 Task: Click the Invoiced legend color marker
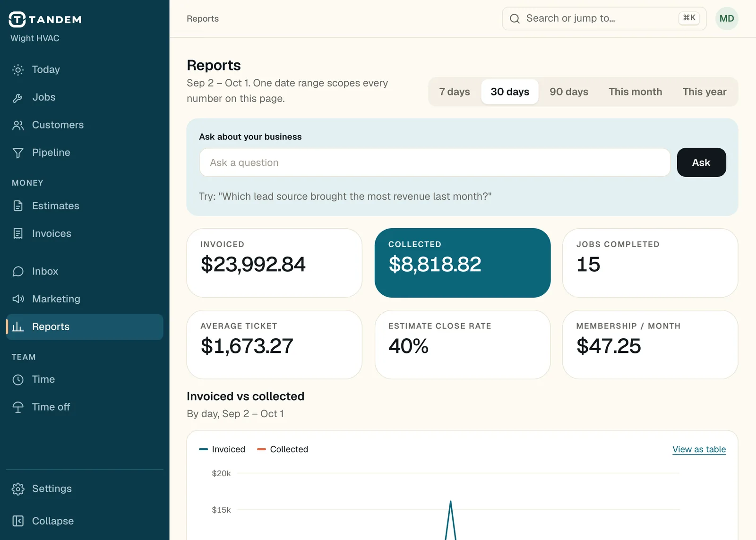[x=204, y=449]
